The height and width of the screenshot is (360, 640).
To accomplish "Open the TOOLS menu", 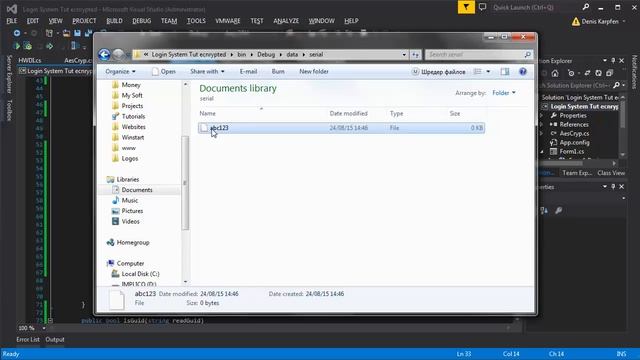I will (196, 21).
